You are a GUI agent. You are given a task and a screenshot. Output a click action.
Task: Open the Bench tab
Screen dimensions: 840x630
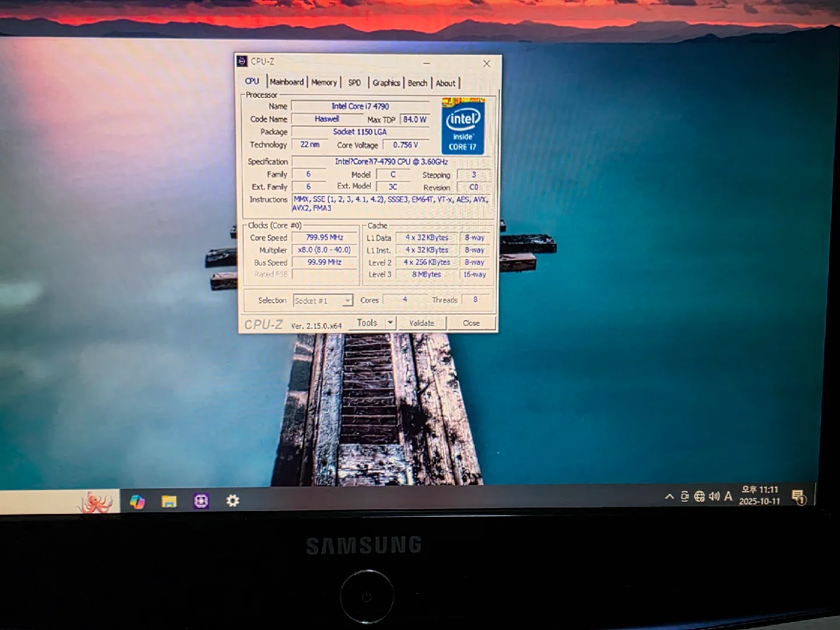[x=417, y=83]
